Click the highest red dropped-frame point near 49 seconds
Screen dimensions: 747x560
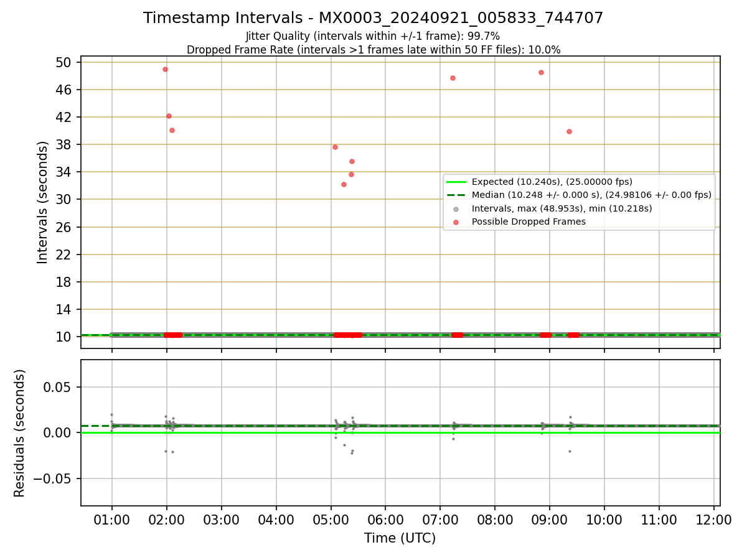[165, 69]
